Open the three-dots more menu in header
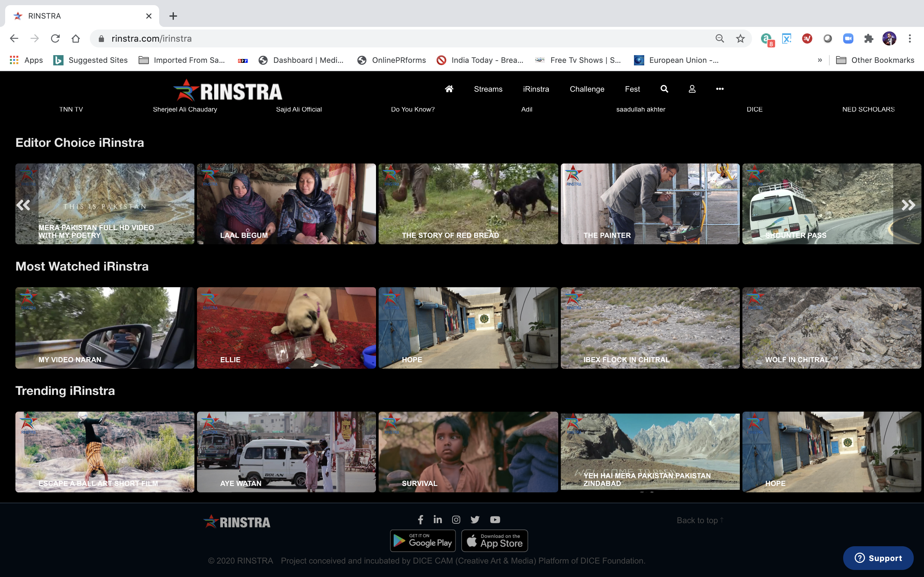924x577 pixels. tap(720, 89)
